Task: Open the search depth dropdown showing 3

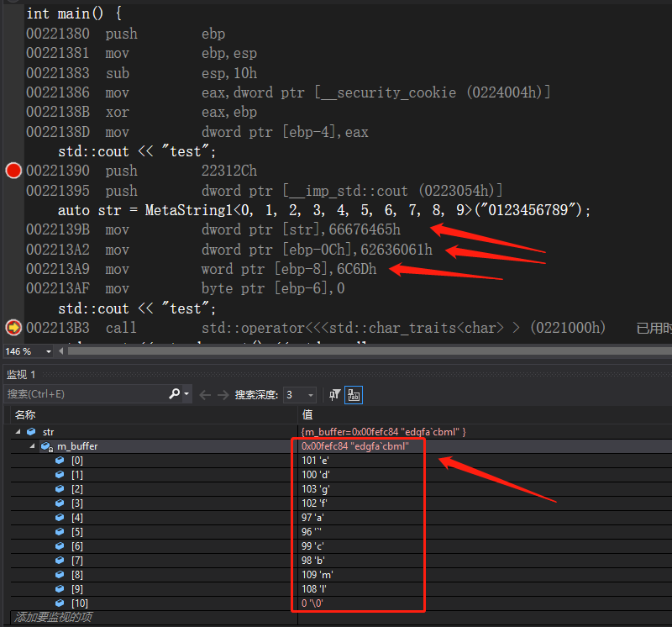Action: (x=311, y=394)
